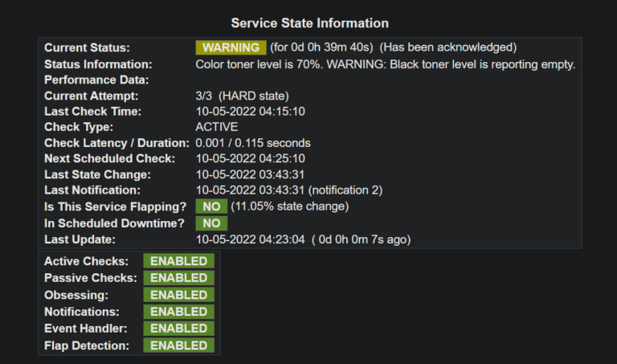Click the Event Handler ENABLED badge
Screen dimensions: 617x364
178,329
